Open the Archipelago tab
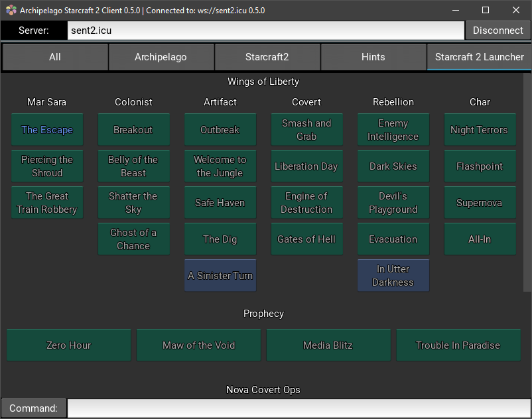The height and width of the screenshot is (419, 532). [x=161, y=57]
